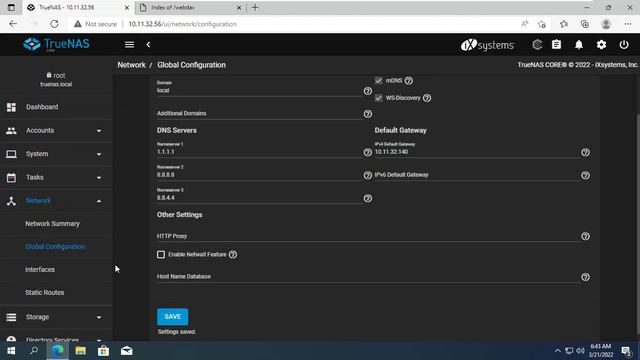Image resolution: width=640 pixels, height=360 pixels.
Task: Show help for WS-Discovery option
Action: point(427,98)
